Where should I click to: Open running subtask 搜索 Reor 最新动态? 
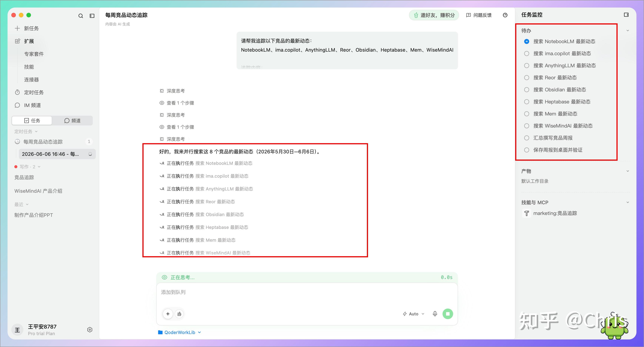point(197,202)
